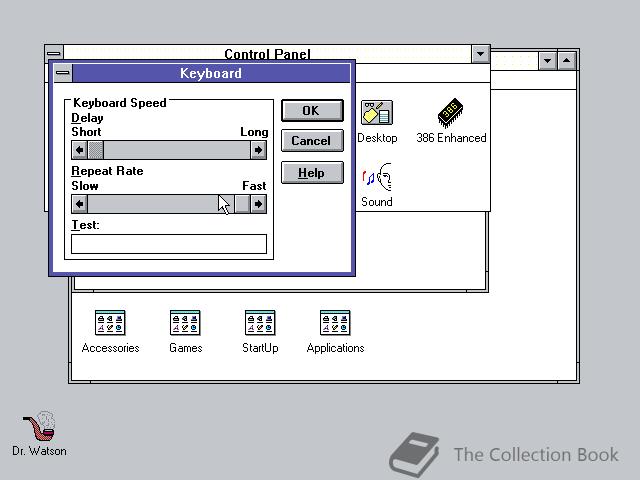
Task: Open the Applications program group icon
Action: tap(335, 323)
